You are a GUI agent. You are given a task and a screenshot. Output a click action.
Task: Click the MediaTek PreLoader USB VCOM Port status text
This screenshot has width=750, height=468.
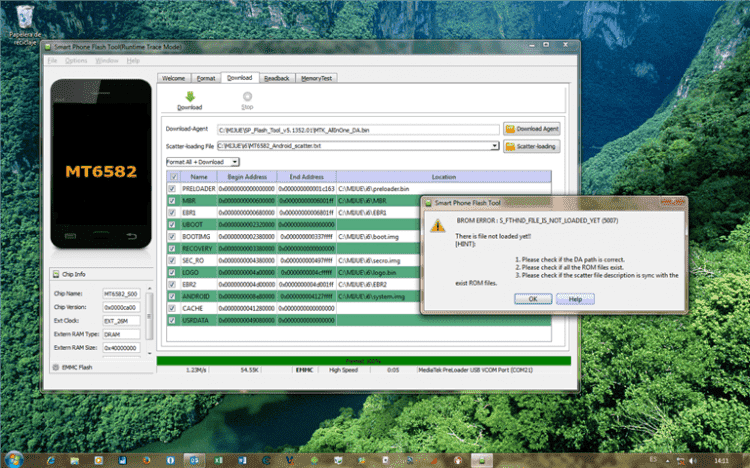pos(475,370)
